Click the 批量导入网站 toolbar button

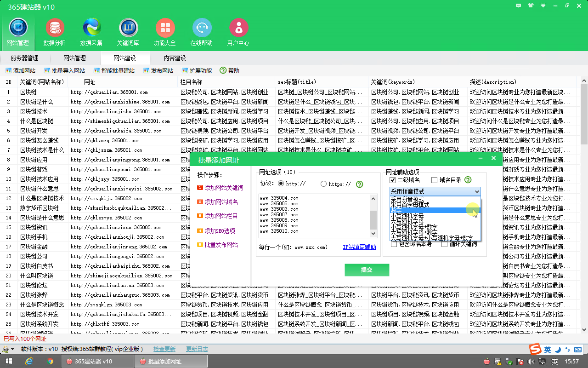point(65,71)
